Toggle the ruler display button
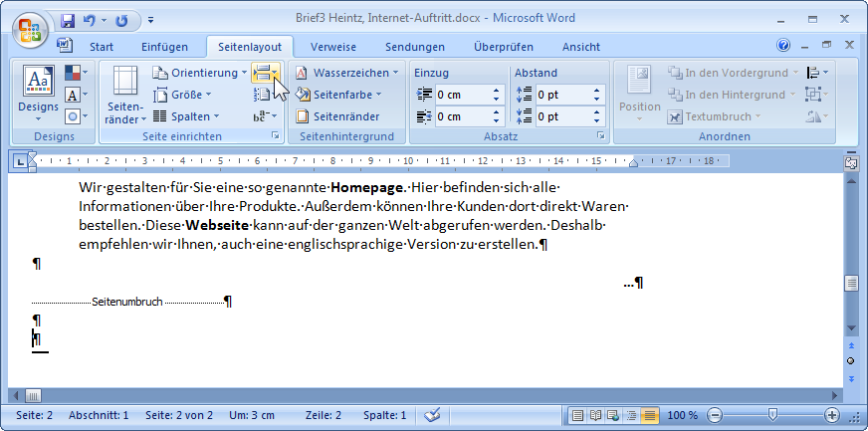Viewport: 868px width, 431px height. pyautogui.click(x=851, y=162)
